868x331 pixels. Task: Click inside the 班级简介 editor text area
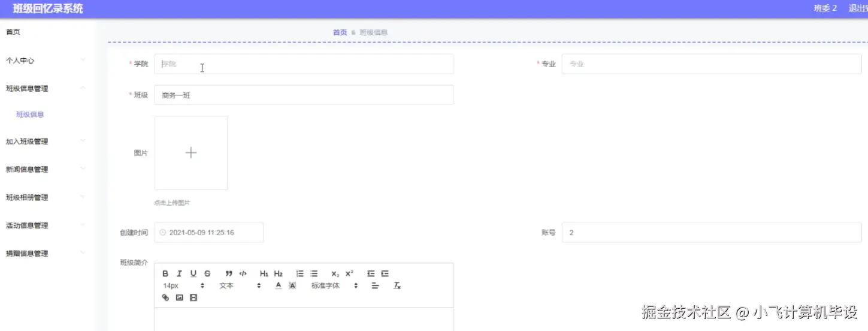tap(304, 320)
